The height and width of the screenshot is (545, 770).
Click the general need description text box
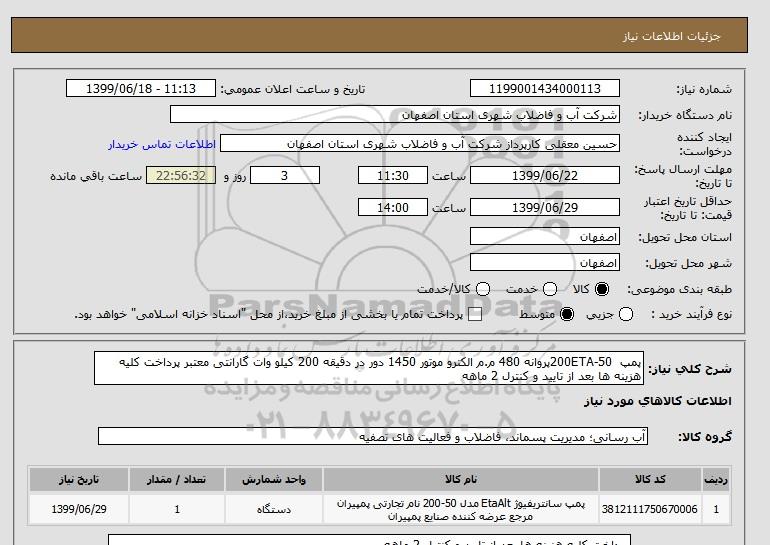coord(369,368)
